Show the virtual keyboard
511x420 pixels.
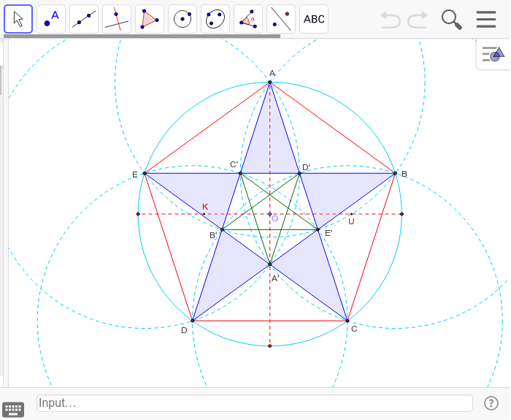pyautogui.click(x=13, y=409)
